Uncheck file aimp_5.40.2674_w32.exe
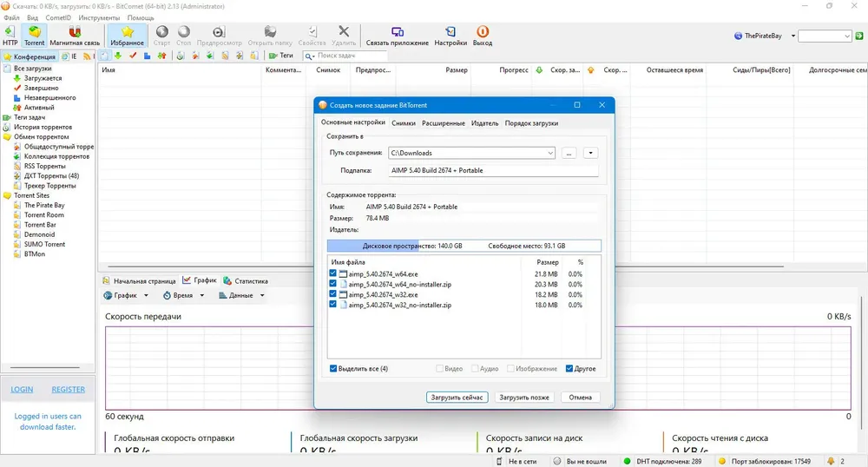Image resolution: width=868 pixels, height=467 pixels. pos(332,293)
